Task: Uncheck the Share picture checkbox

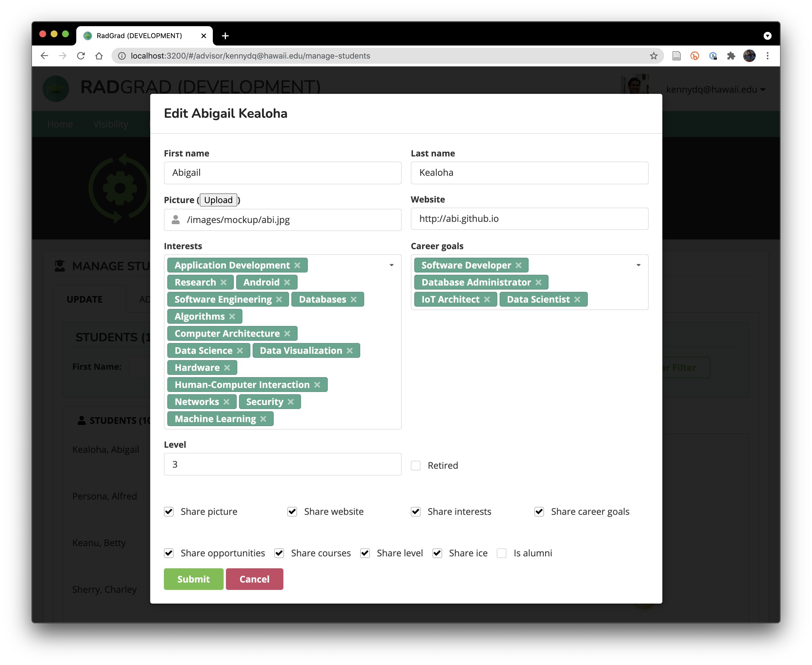Action: tap(169, 512)
